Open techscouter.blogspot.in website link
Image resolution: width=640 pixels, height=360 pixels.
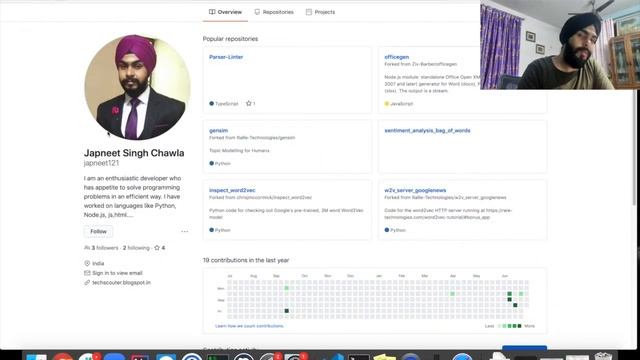tap(121, 282)
